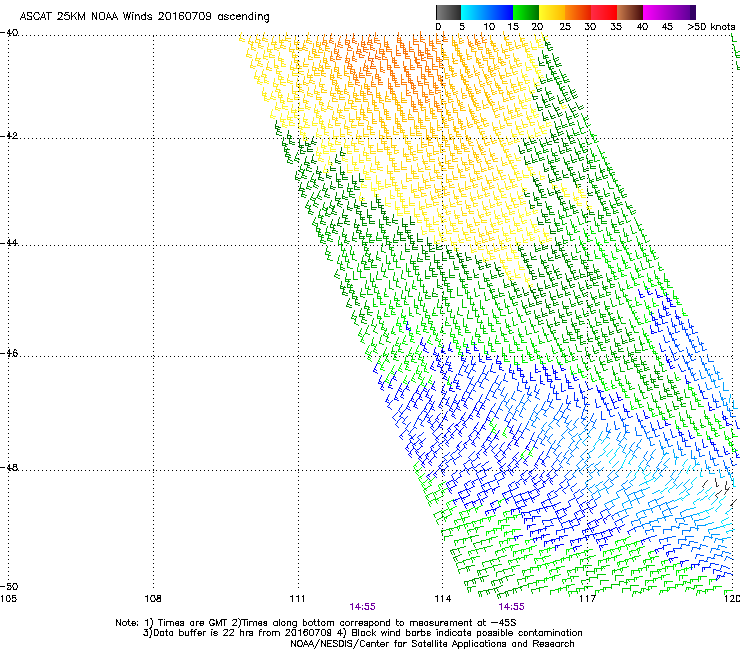740x650 pixels.
Task: Click the black contaminated wind barbs near -48
Action: (x=719, y=491)
